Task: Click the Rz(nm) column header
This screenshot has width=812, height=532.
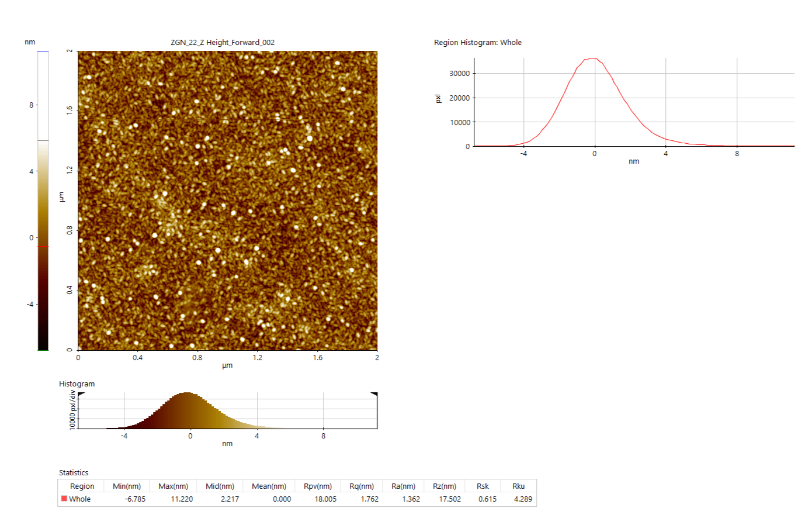Action: 445,486
